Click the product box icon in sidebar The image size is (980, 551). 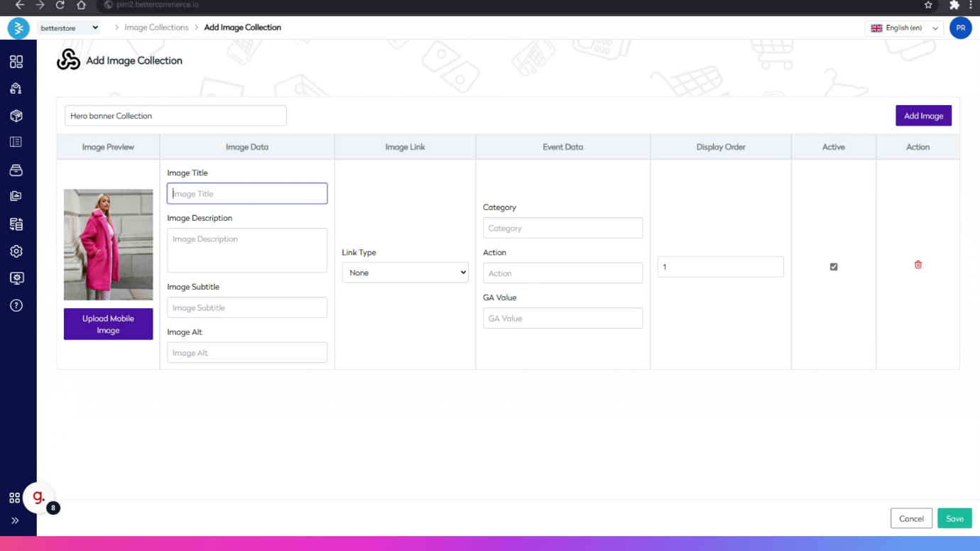coord(16,116)
